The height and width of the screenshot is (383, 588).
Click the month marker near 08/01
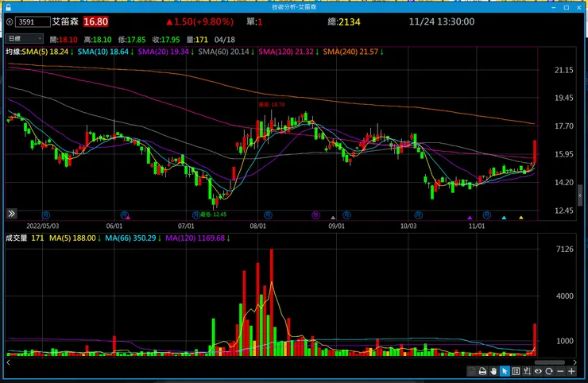(268, 215)
